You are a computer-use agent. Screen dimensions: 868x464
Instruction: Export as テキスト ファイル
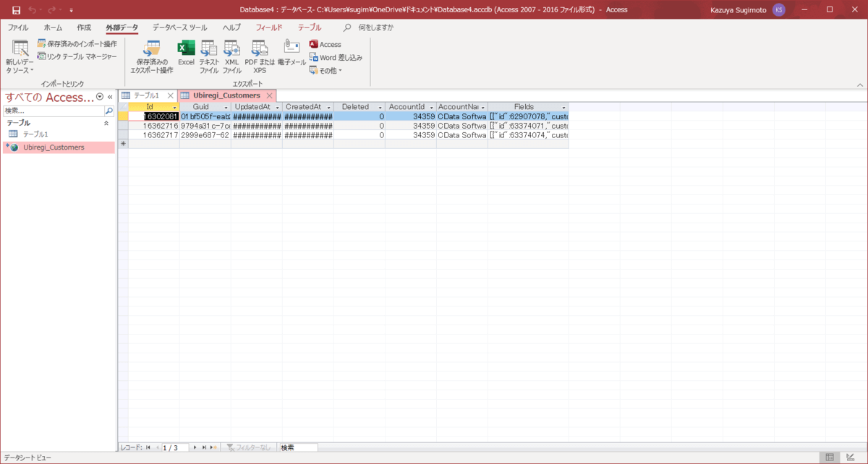(x=209, y=57)
